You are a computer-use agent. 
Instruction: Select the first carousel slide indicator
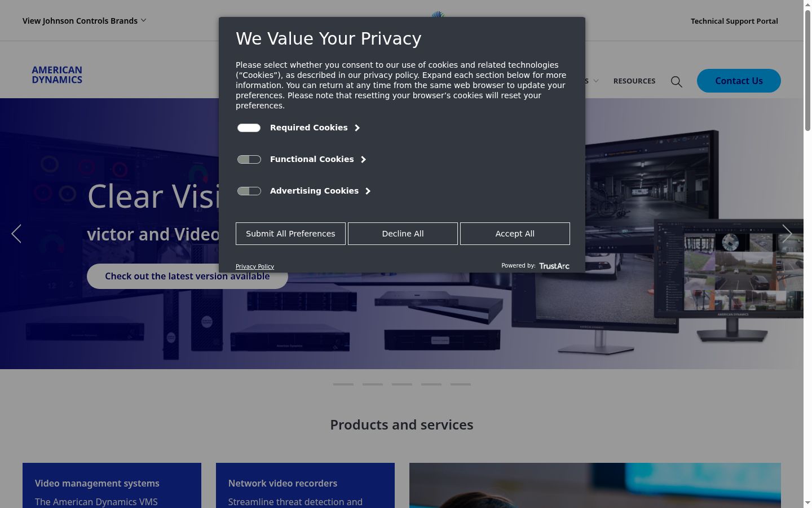343,384
